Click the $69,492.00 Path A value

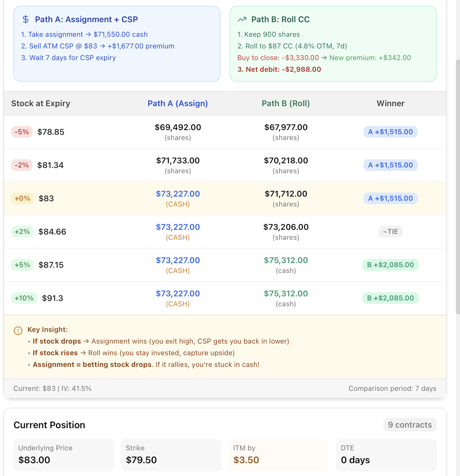(178, 127)
